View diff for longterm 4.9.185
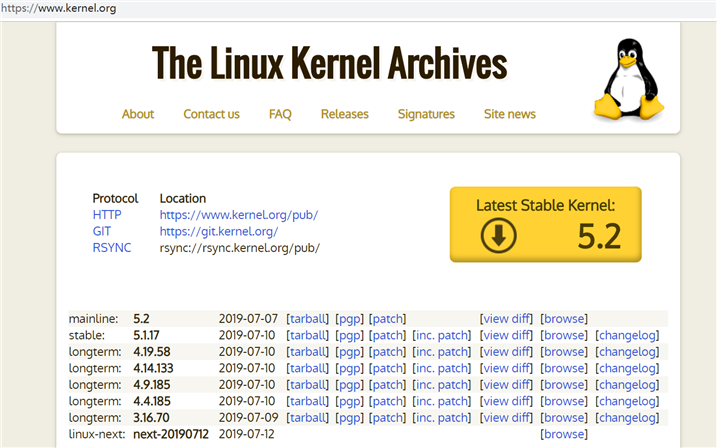This screenshot has width=717, height=448. coord(506,384)
